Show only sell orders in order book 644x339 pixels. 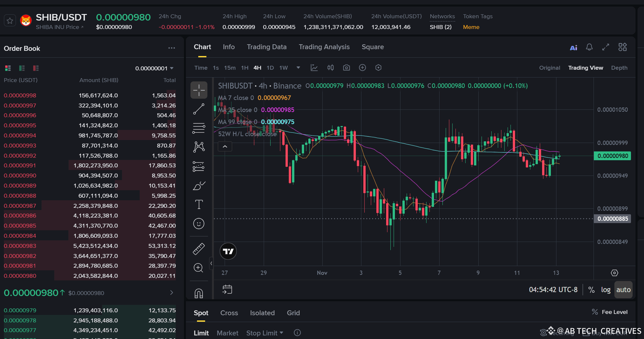(x=36, y=68)
